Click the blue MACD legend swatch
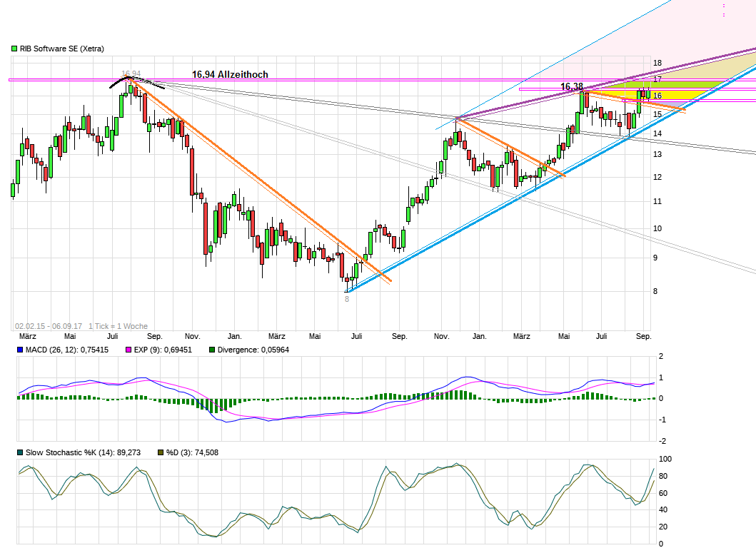The width and height of the screenshot is (756, 548). tap(20, 350)
